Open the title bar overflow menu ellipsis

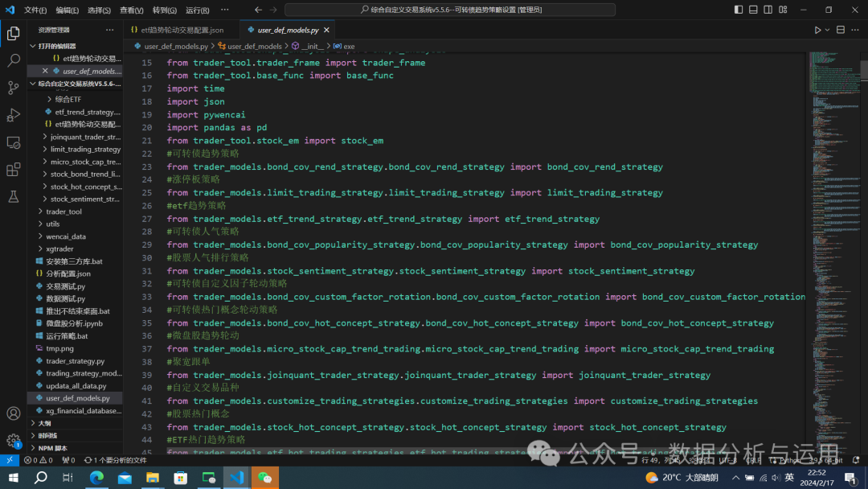[224, 10]
